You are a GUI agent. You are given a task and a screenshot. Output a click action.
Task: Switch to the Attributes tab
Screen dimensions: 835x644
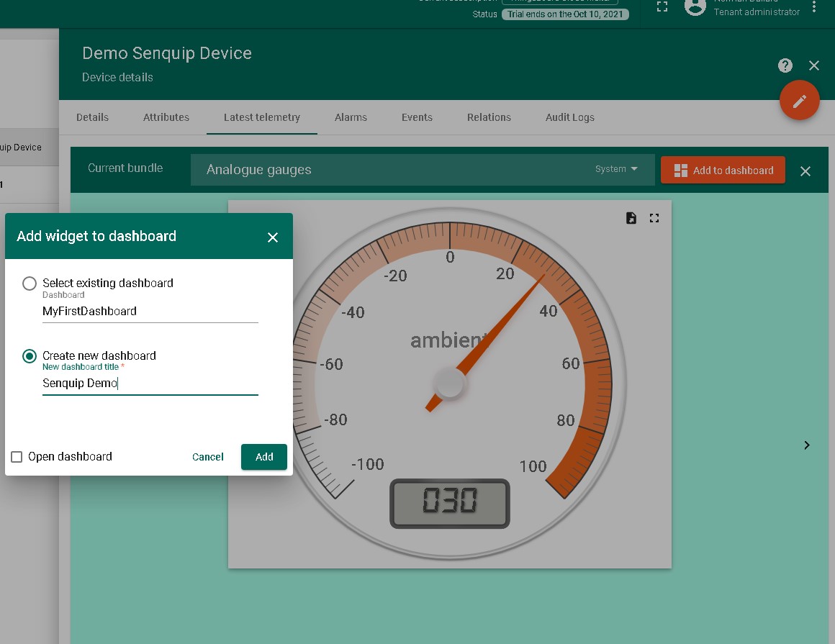[x=166, y=117]
